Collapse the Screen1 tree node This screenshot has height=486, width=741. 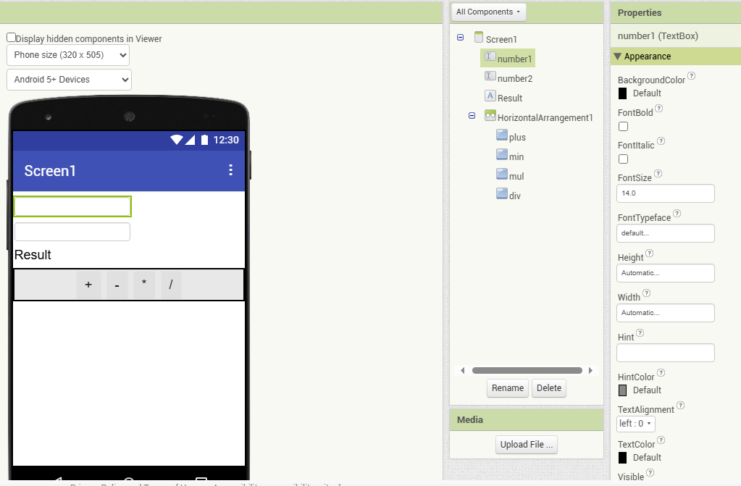point(460,38)
